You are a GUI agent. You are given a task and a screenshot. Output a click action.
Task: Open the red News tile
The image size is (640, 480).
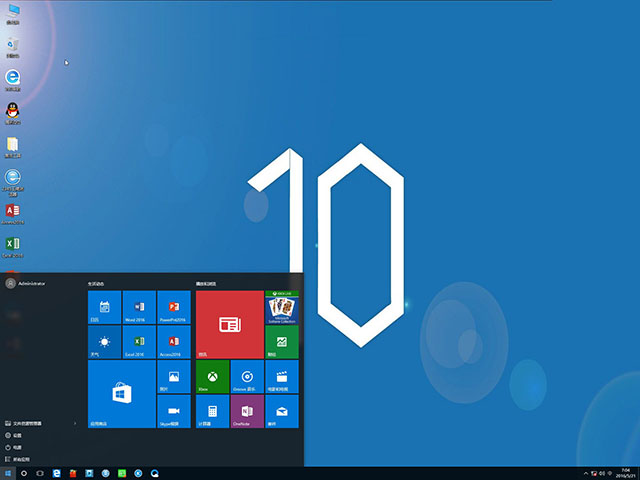[x=230, y=324]
